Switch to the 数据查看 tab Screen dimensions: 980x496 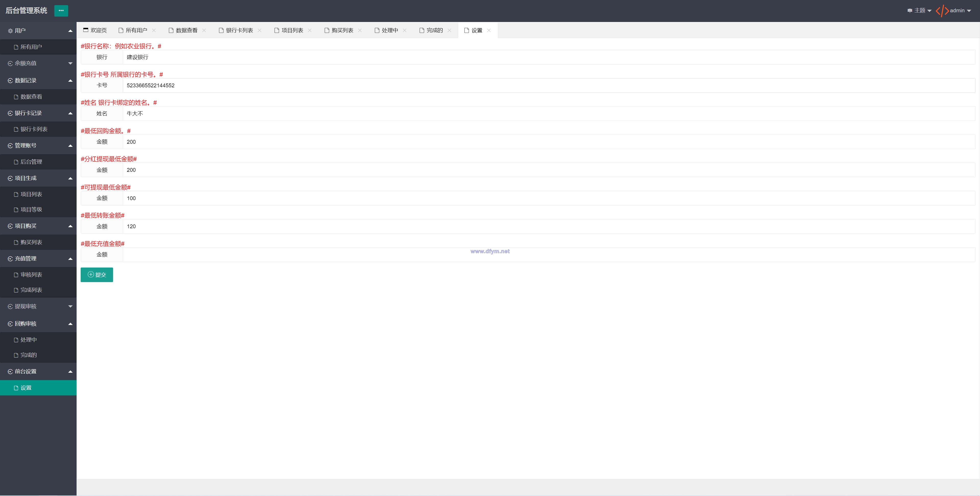(x=186, y=30)
